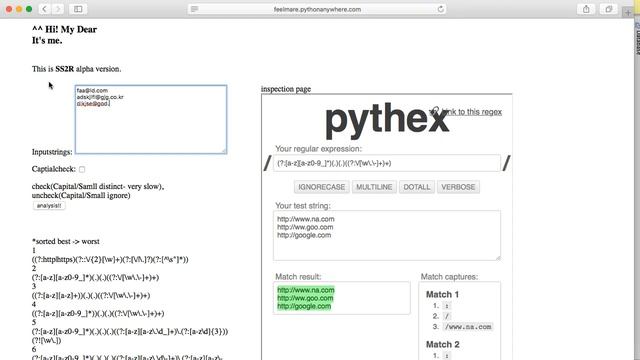The height and width of the screenshot is (360, 640).
Task: Open a new tab with the plus button
Action: [x=628, y=13]
